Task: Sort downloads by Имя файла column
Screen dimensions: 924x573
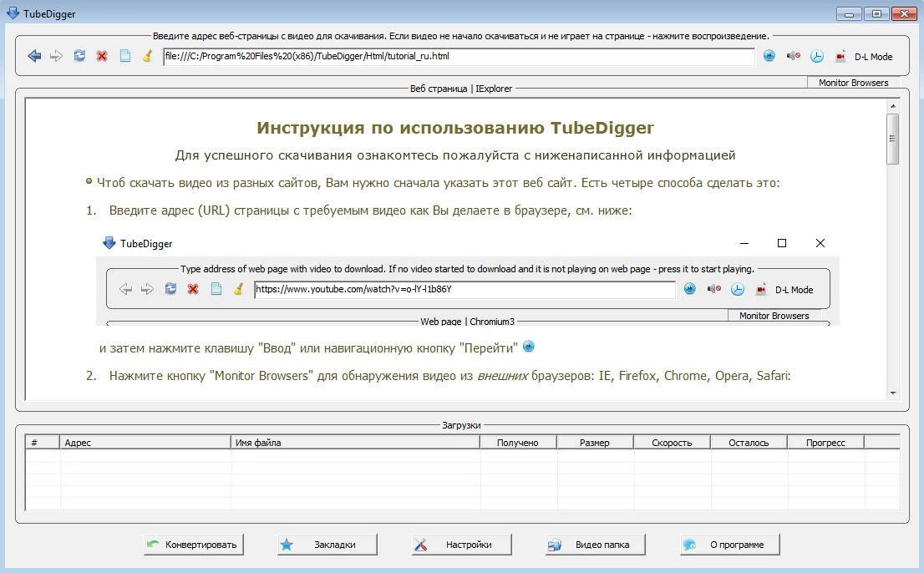Action: tap(355, 443)
